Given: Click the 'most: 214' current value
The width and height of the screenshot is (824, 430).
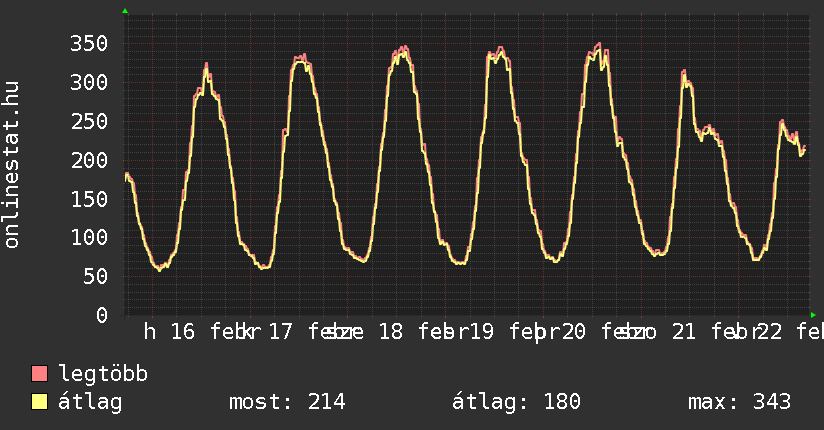Looking at the screenshot, I should (x=287, y=402).
